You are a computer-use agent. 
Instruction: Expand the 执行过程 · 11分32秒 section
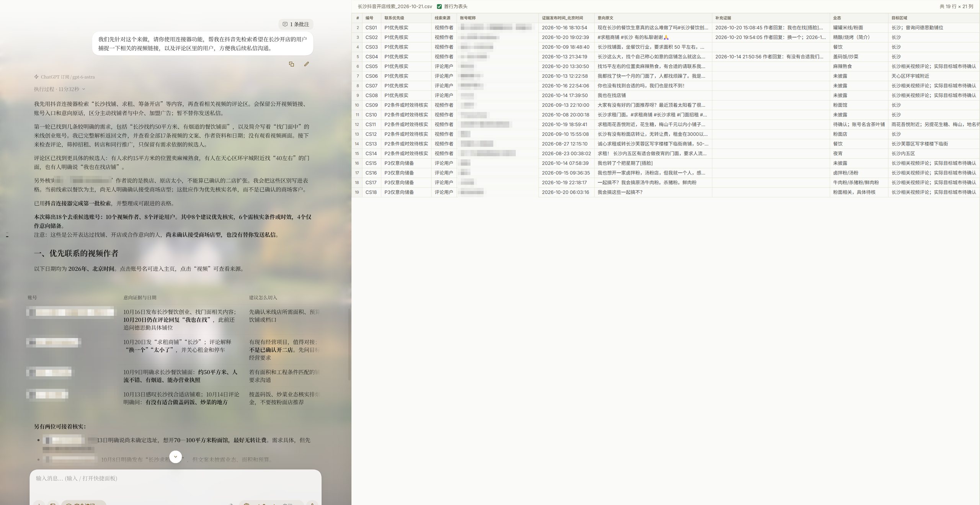click(59, 89)
